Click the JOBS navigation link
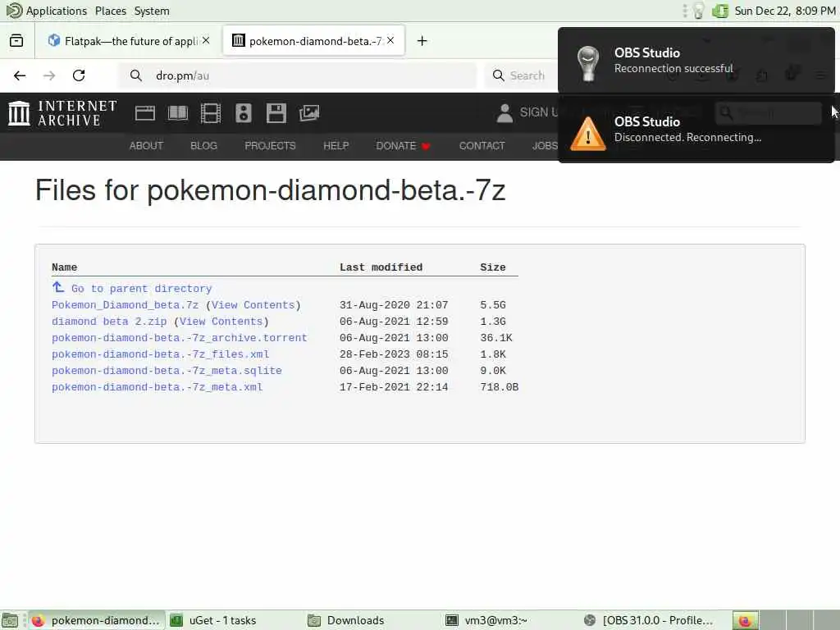 [545, 146]
